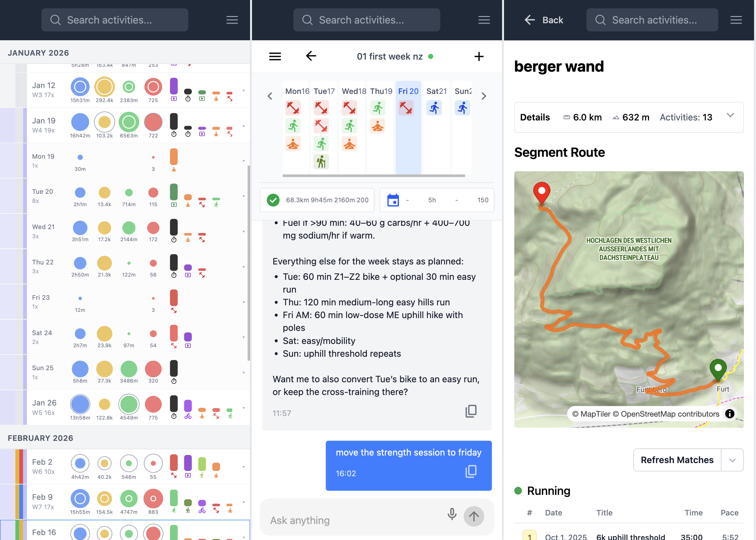
Task: Click the Refresh Matches button
Action: pyautogui.click(x=677, y=460)
